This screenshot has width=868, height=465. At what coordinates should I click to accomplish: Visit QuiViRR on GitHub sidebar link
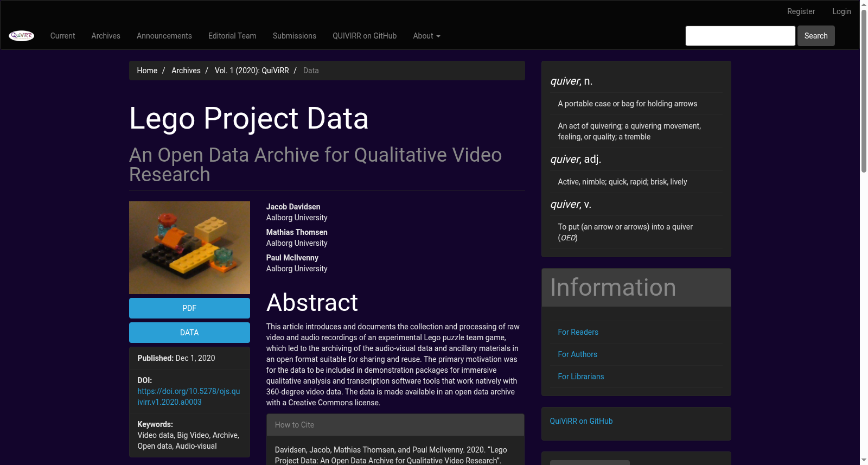[581, 421]
